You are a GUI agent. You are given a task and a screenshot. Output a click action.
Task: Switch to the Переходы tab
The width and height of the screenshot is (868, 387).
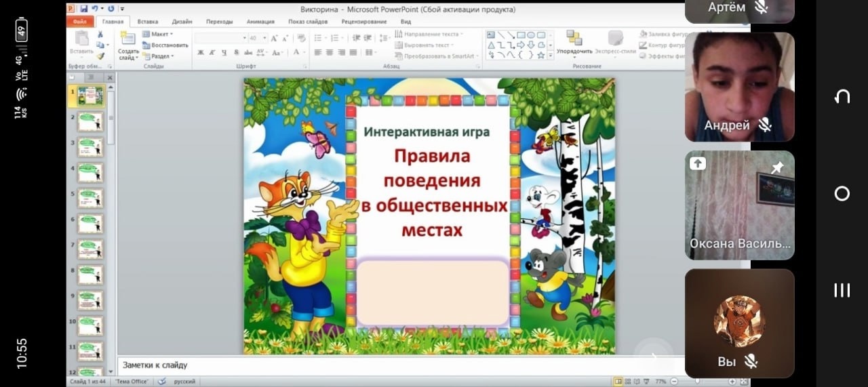[x=220, y=22]
